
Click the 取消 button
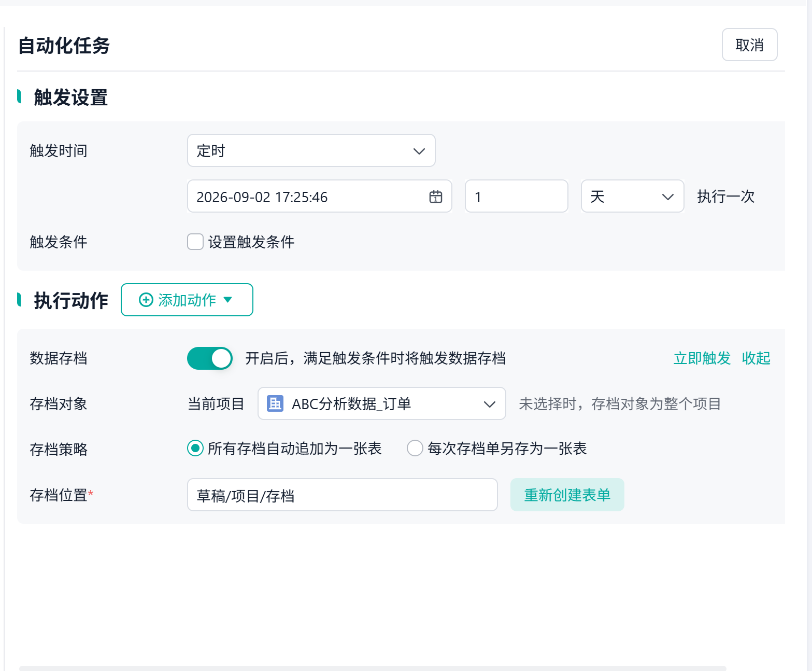(749, 45)
